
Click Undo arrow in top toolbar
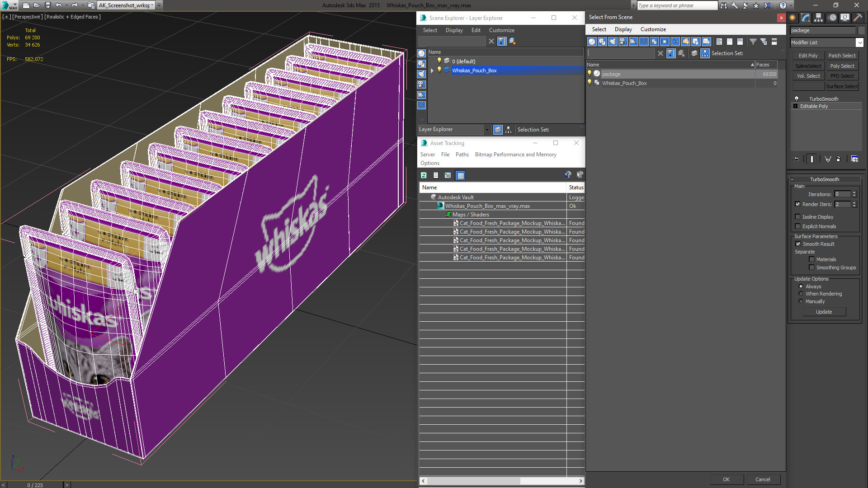click(x=58, y=5)
